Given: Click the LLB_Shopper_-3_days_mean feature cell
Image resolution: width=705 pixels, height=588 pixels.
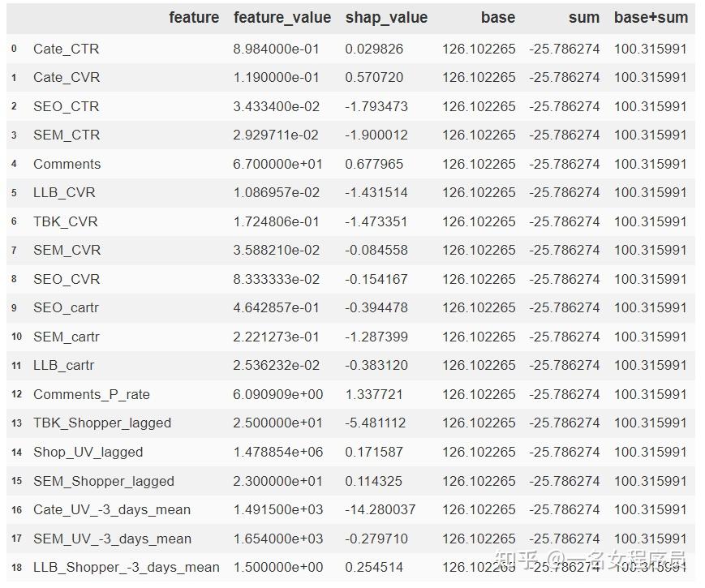Looking at the screenshot, I should click(x=126, y=567).
